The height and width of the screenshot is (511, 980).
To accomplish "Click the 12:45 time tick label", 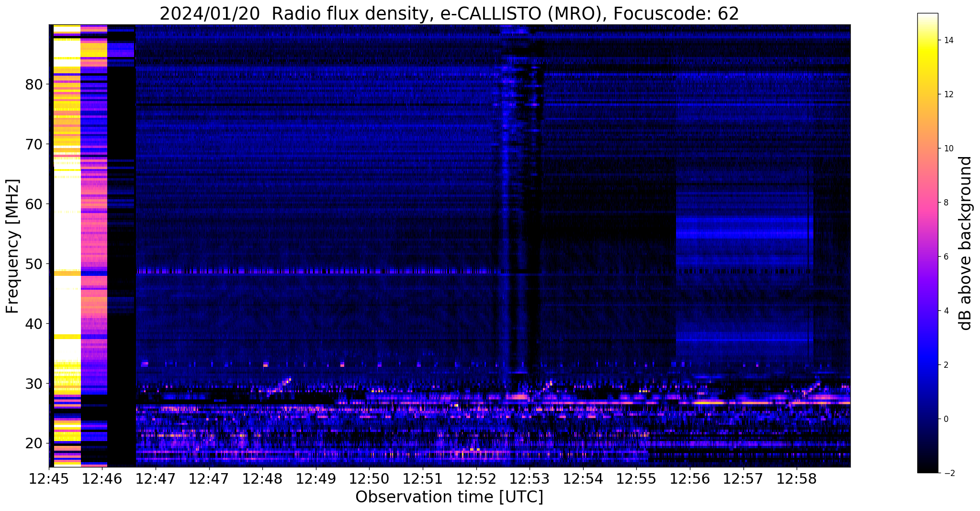I will click(x=49, y=479).
